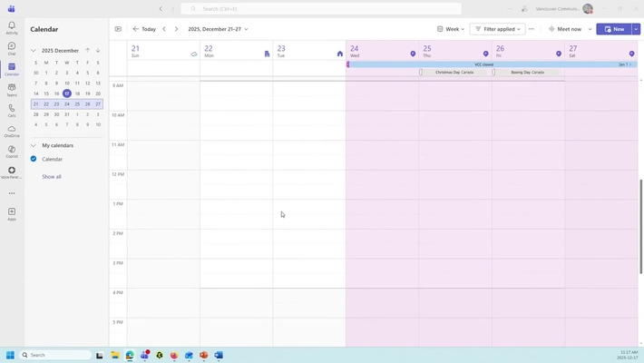The image size is (644, 363).
Task: Open PowerPoint from the taskbar
Action: (x=204, y=355)
